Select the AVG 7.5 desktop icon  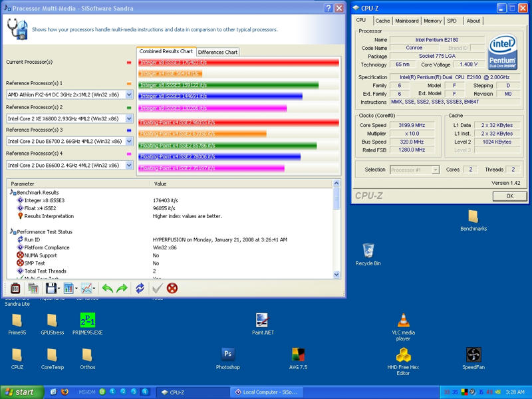(x=298, y=359)
